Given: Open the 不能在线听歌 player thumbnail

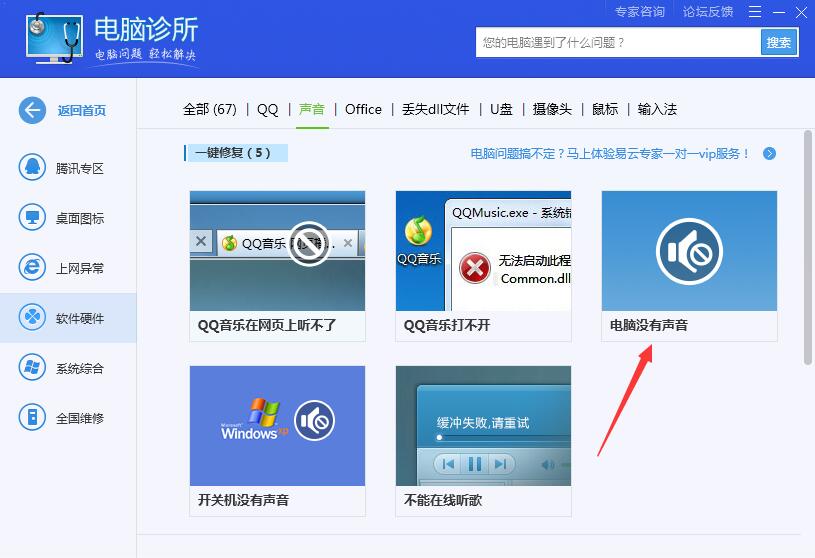Looking at the screenshot, I should pyautogui.click(x=483, y=426).
